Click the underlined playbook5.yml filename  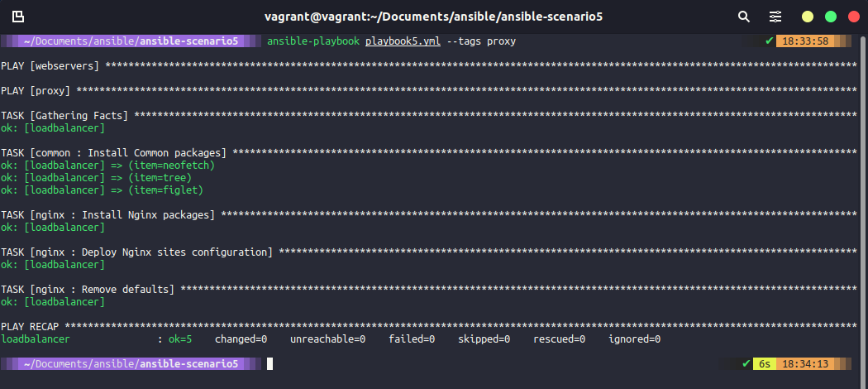tap(403, 41)
